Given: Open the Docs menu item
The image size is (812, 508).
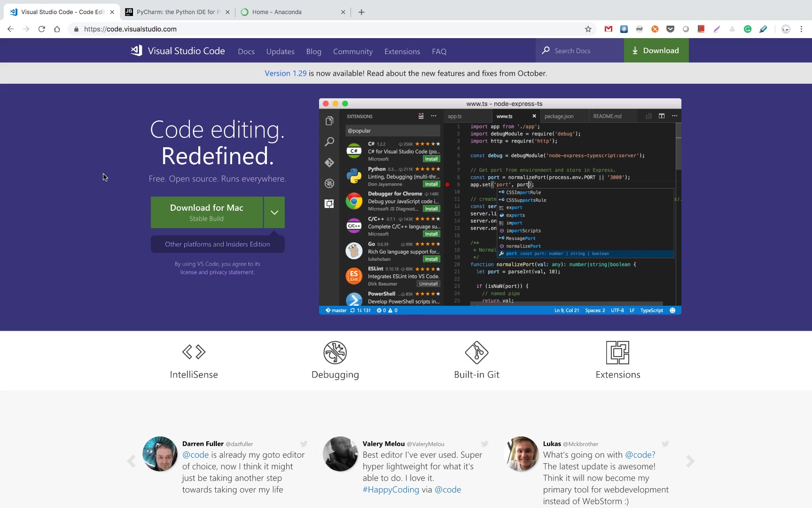Looking at the screenshot, I should pyautogui.click(x=246, y=51).
